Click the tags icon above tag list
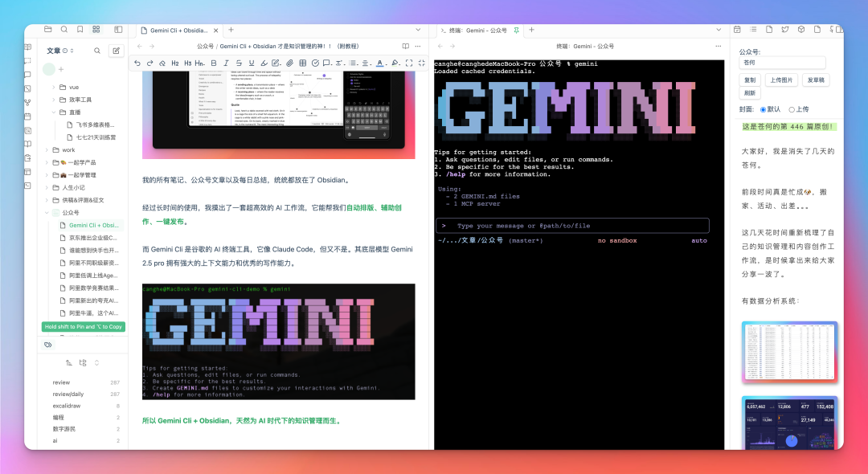Viewport: 868px width, 474px height. pos(48,345)
